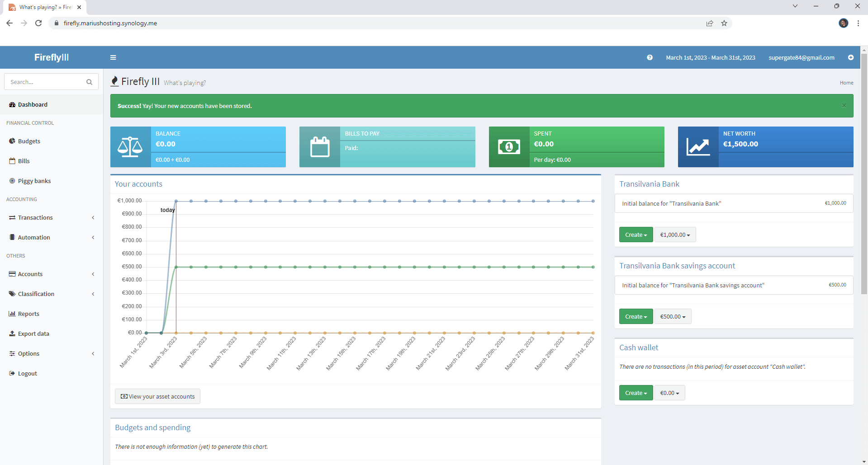
Task: Click the Bills to Pay calendar icon
Action: 319,147
